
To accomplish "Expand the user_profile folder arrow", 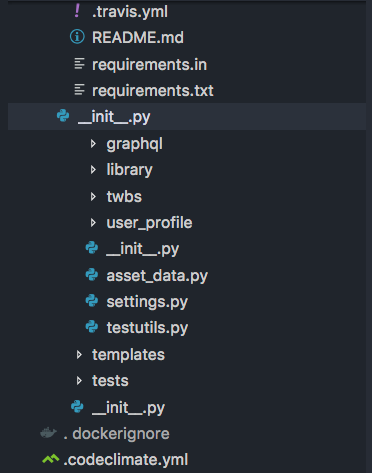I will 93,222.
